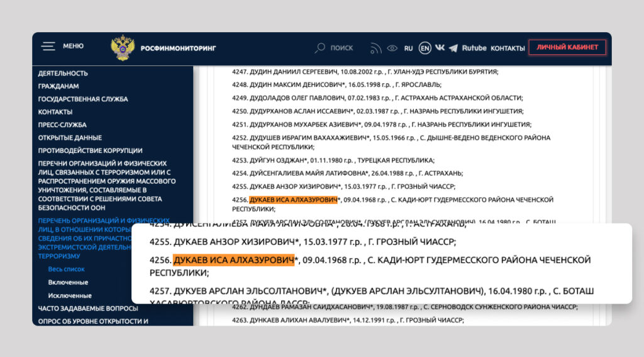The width and height of the screenshot is (644, 357).
Task: Select ПРЕСС-СЛУЖБА in the sidebar menu
Action: click(62, 125)
